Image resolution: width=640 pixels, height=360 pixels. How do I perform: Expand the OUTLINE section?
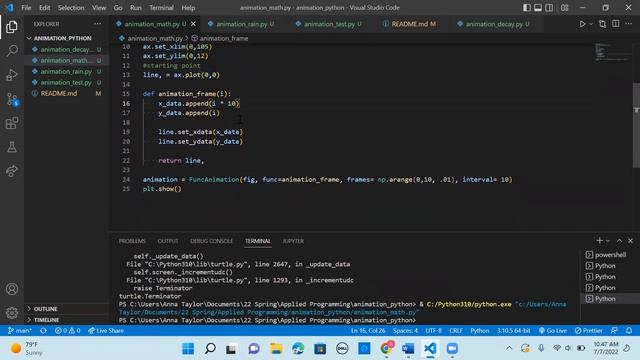click(67, 309)
